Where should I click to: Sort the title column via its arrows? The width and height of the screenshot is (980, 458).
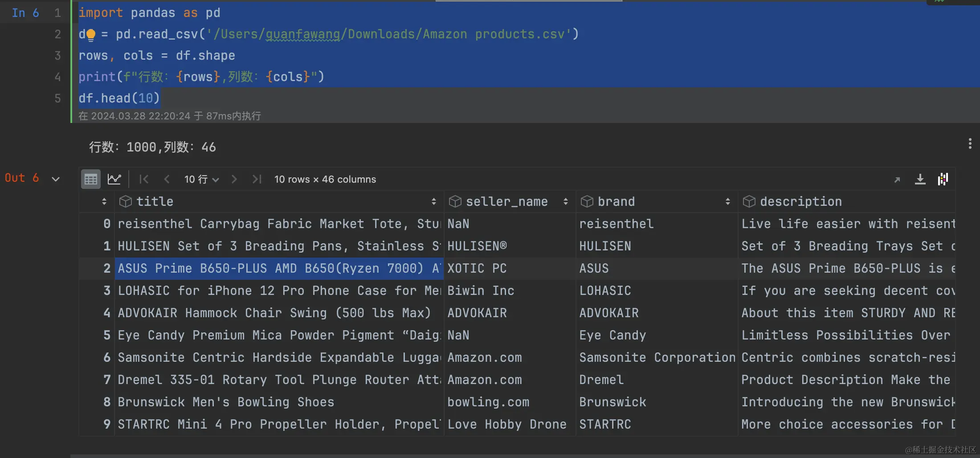434,201
